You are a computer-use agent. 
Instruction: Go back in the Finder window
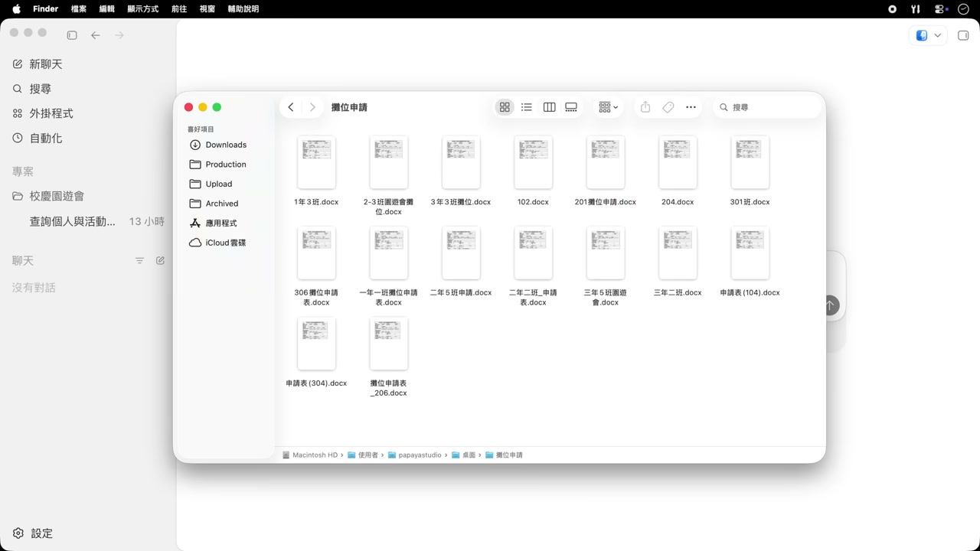coord(291,107)
